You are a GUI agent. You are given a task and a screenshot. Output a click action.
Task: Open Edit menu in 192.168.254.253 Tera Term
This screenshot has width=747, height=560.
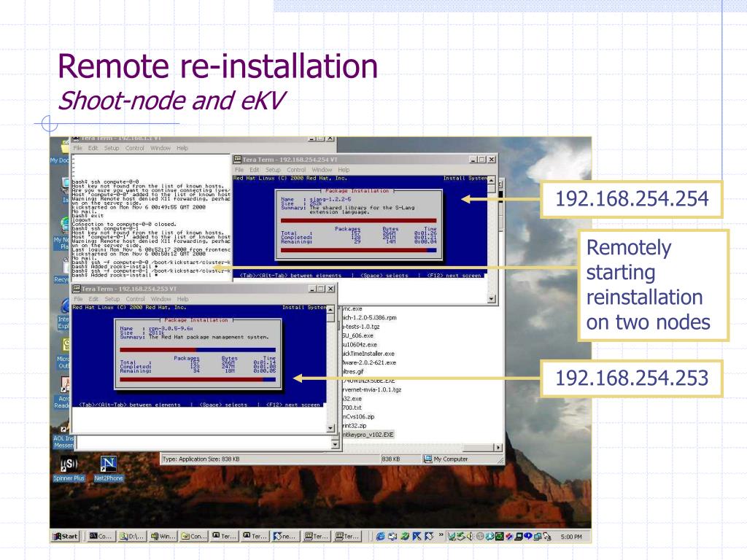tap(93, 299)
